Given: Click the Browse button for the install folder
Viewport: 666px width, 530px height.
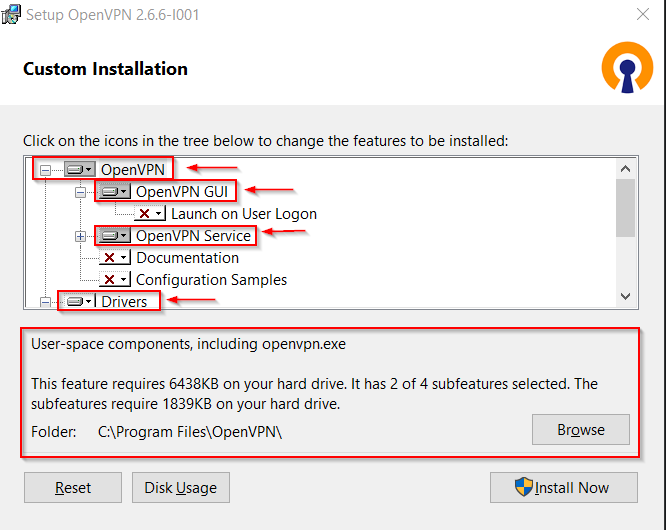Looking at the screenshot, I should click(x=581, y=430).
